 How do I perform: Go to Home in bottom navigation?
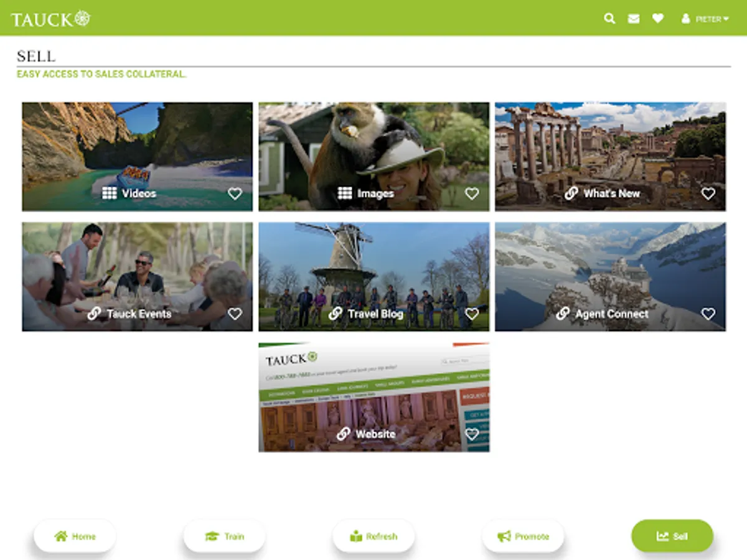75,536
